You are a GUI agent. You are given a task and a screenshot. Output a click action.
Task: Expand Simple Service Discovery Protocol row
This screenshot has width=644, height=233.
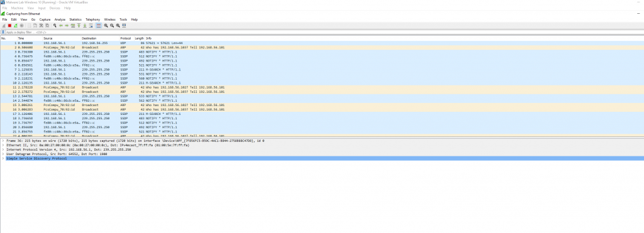(x=3, y=158)
